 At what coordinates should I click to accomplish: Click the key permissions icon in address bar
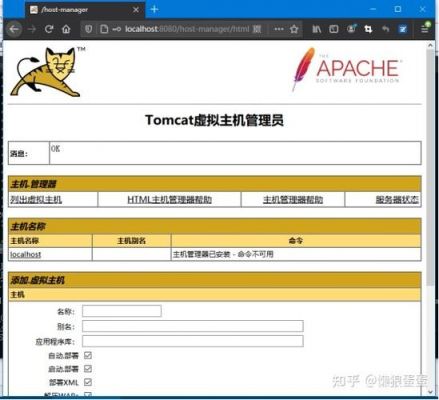[117, 29]
